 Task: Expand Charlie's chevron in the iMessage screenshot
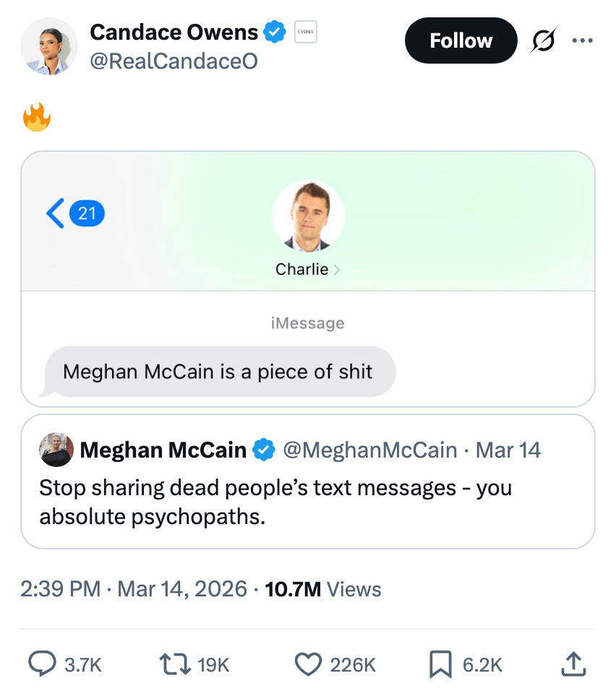tap(337, 269)
